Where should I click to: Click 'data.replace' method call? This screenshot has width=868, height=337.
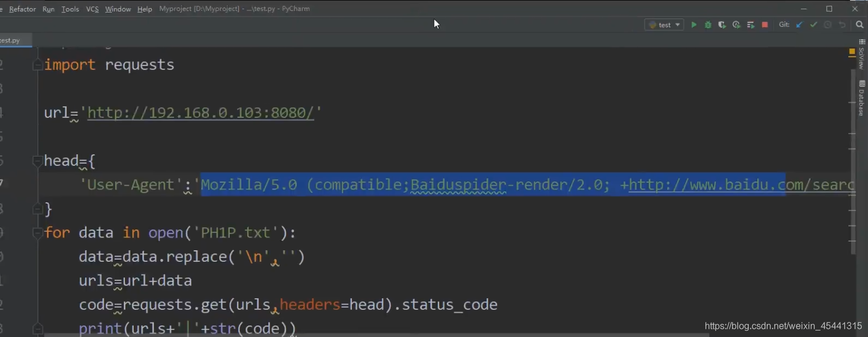coord(175,257)
